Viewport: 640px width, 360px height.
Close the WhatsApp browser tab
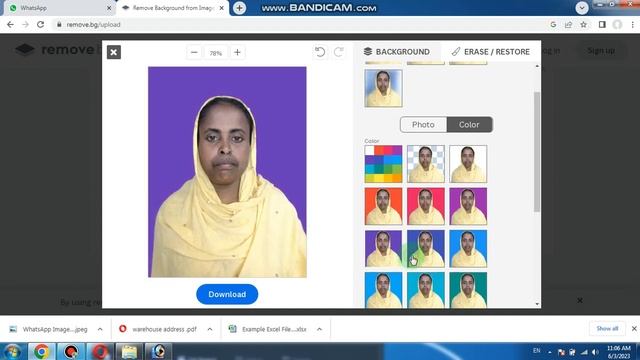(x=109, y=8)
